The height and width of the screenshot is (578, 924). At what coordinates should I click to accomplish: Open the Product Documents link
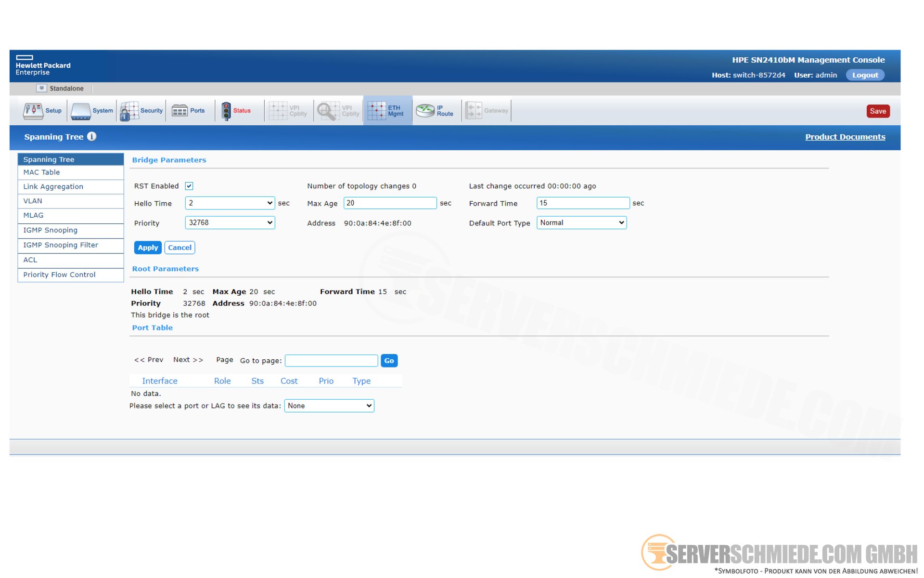click(x=845, y=137)
